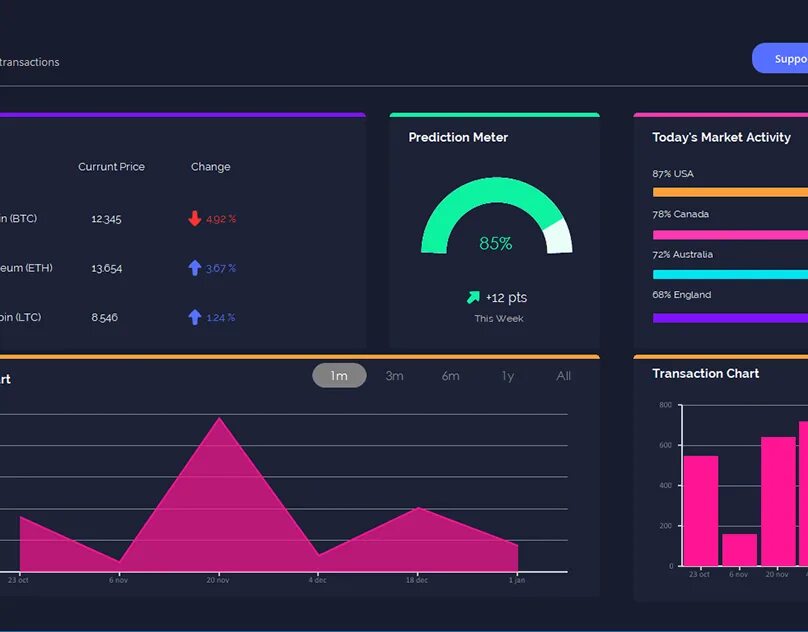Click the pink Canada activity bar
This screenshot has width=808, height=632.
click(730, 235)
